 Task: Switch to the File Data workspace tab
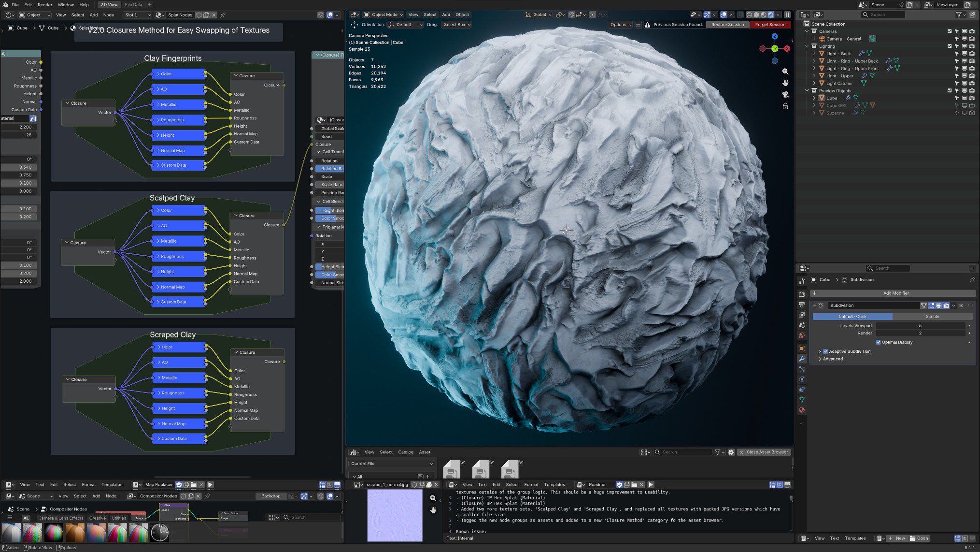[x=133, y=5]
